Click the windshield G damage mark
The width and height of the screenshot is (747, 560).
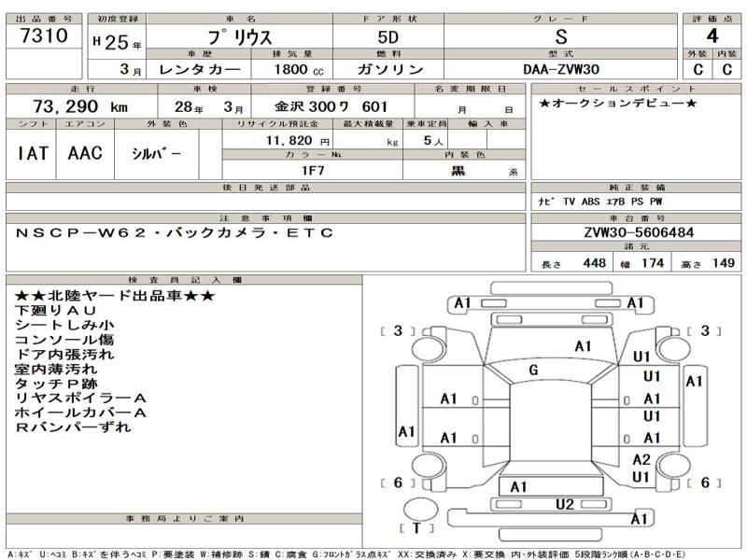coord(533,371)
